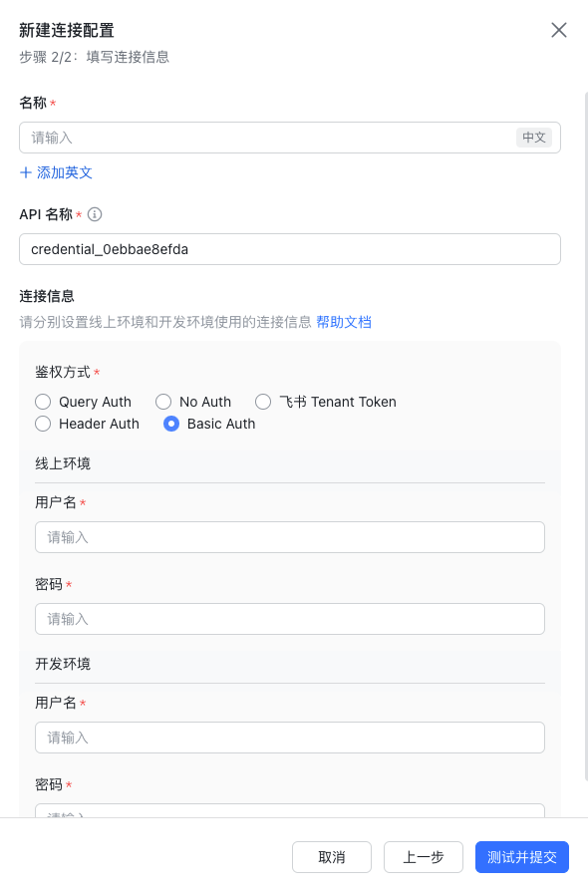
Task: Go back with the 上一步 button
Action: point(424,857)
